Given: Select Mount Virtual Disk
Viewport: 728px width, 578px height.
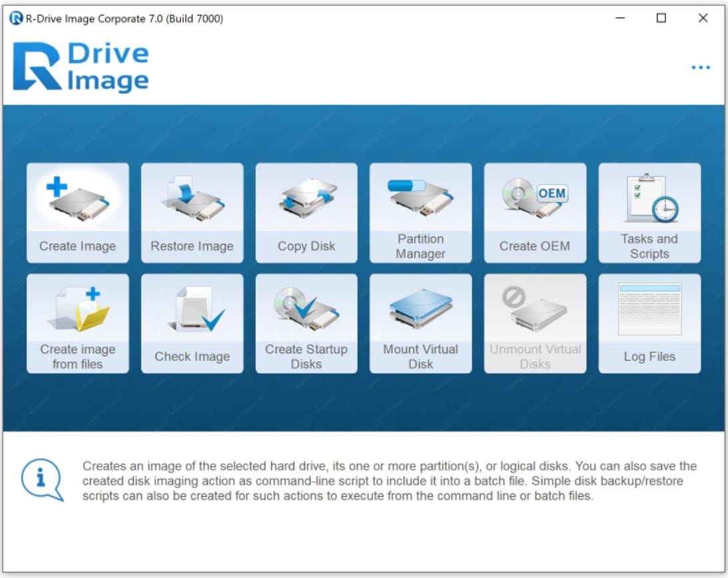Looking at the screenshot, I should tap(420, 323).
